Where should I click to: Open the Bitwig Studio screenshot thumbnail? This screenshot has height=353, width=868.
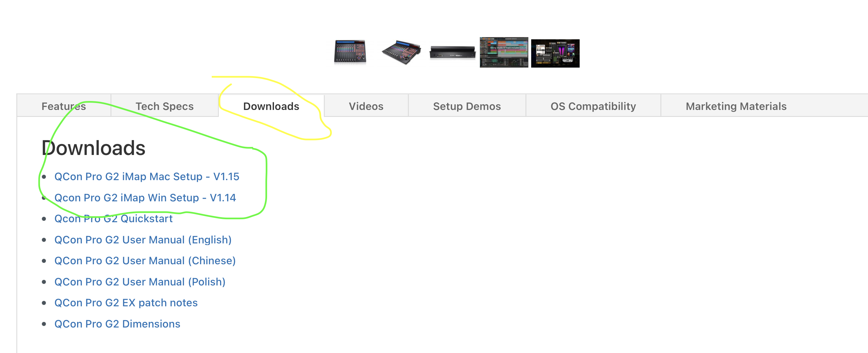[x=504, y=52]
